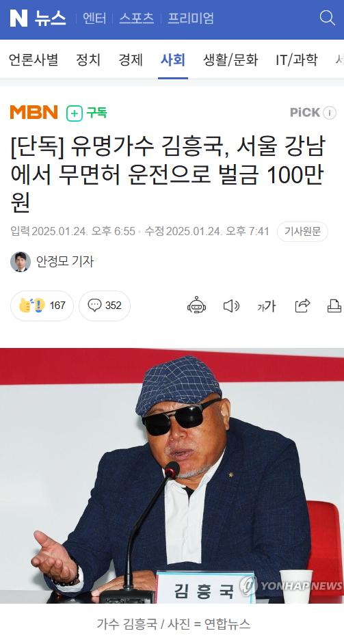
Task: Share the article with share icon
Action: point(302,306)
